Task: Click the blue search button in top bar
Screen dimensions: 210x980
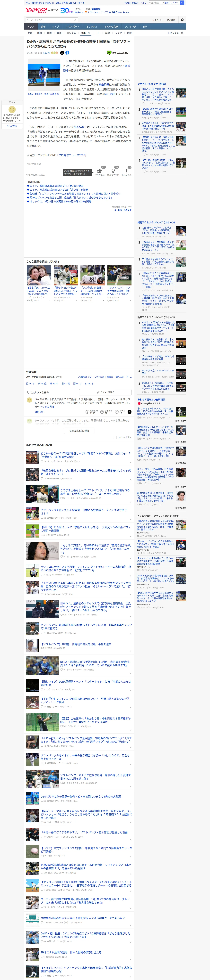Action: click(x=182, y=3)
